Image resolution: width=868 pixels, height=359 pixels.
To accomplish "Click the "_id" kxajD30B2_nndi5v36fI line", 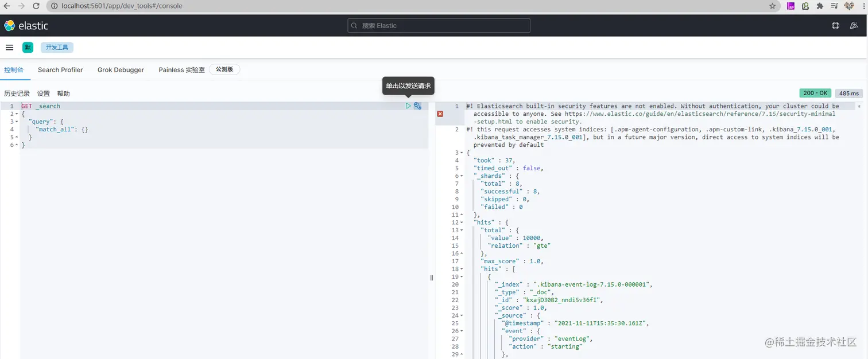I will (549, 300).
